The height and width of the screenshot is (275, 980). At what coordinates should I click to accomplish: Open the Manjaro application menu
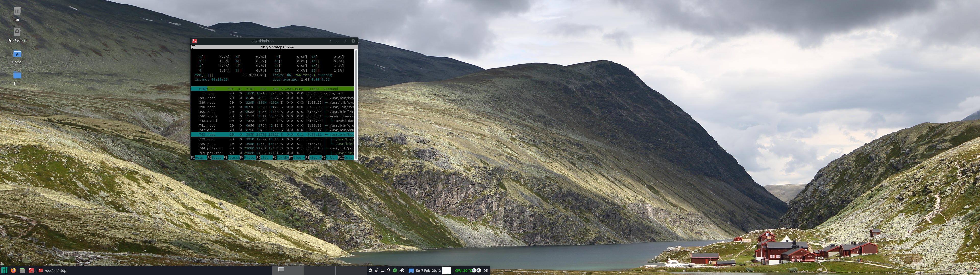(5, 270)
